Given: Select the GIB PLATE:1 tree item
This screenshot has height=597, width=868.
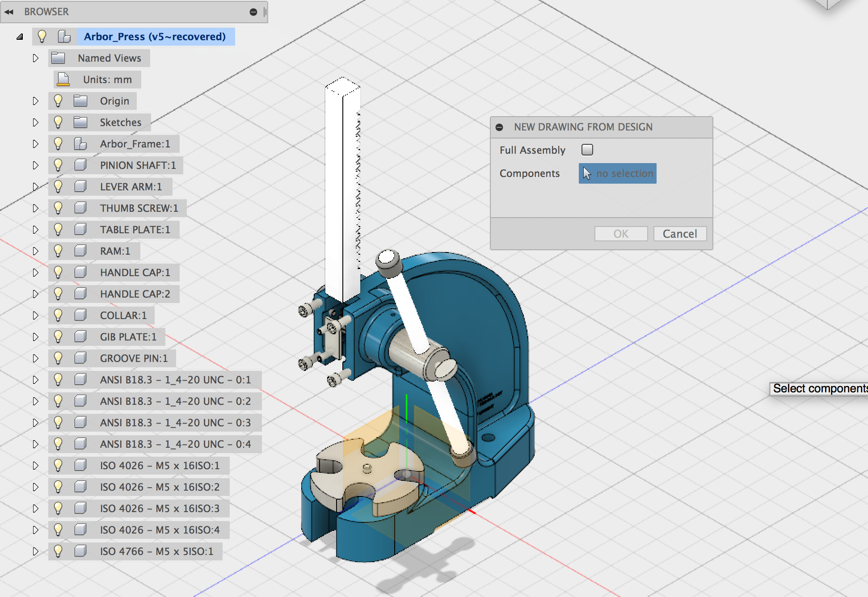Looking at the screenshot, I should (128, 337).
